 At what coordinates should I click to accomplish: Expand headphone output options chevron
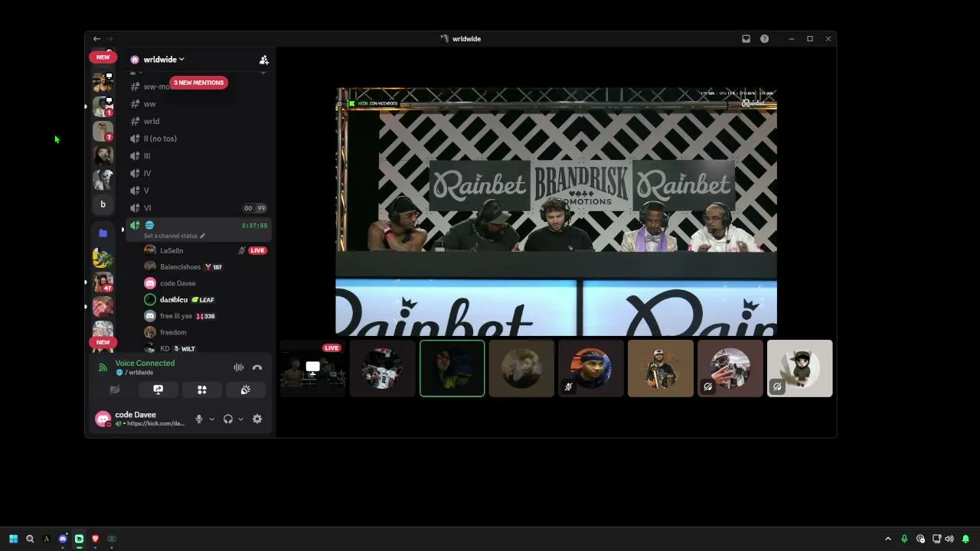(240, 419)
